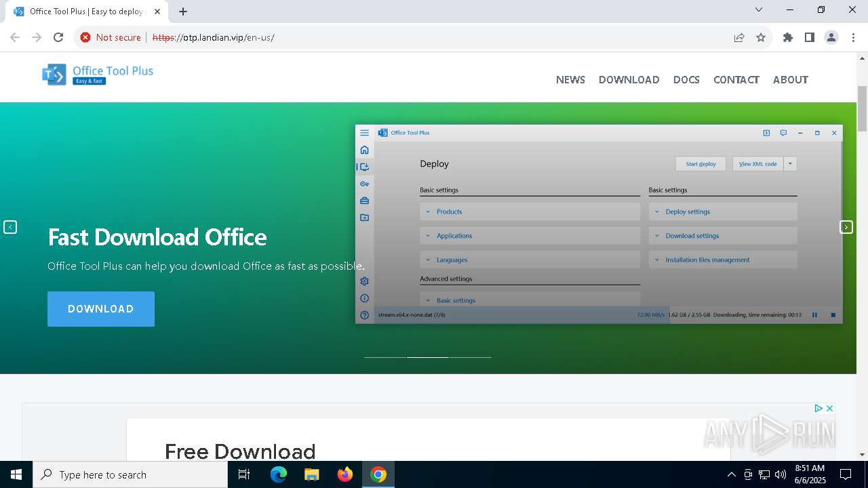
Task: Click the Not secure warning icon
Action: (85, 37)
